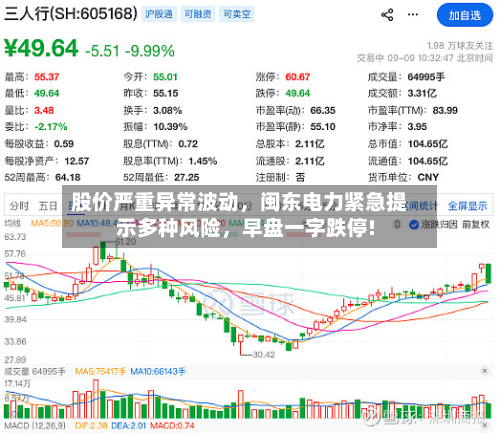The width and height of the screenshot is (500, 433).
Task: Click the MACD (12,26,9) indicator label
Action: 35,426
